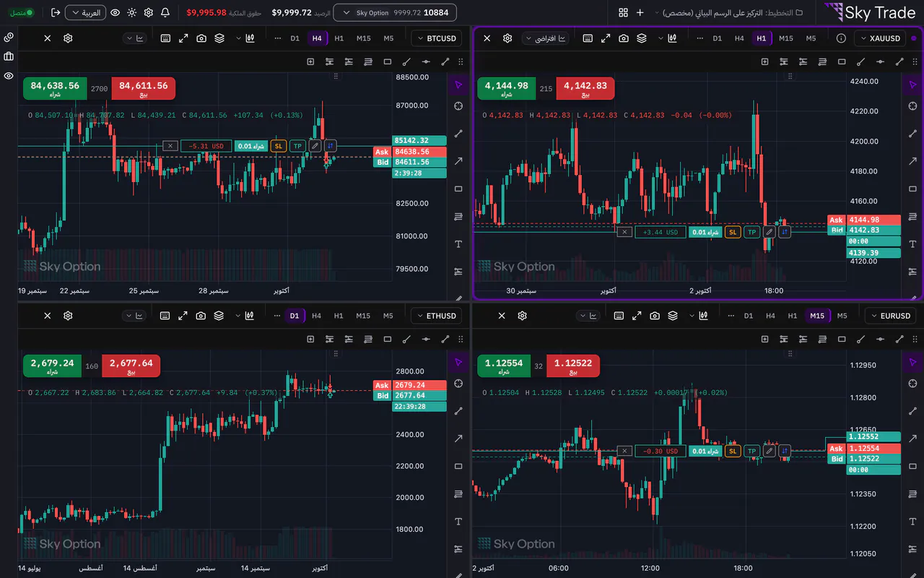Toggle SL on the BTCUSD position
The width and height of the screenshot is (924, 578).
coord(279,146)
